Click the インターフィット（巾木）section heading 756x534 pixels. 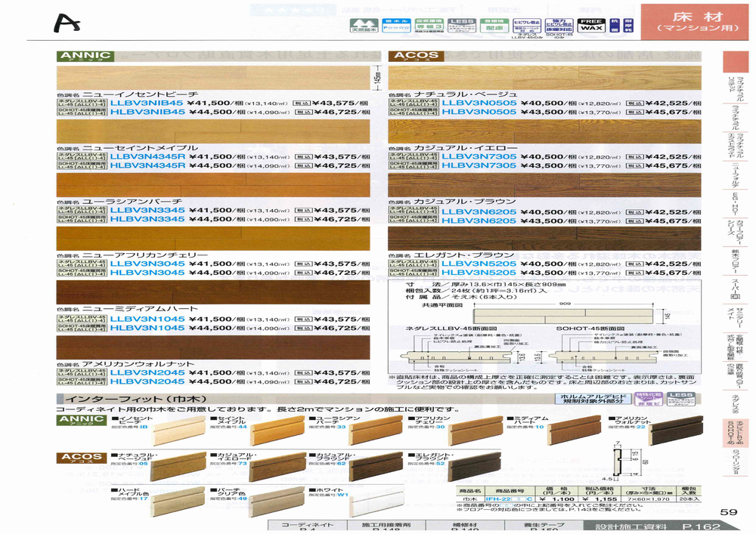tap(136, 399)
